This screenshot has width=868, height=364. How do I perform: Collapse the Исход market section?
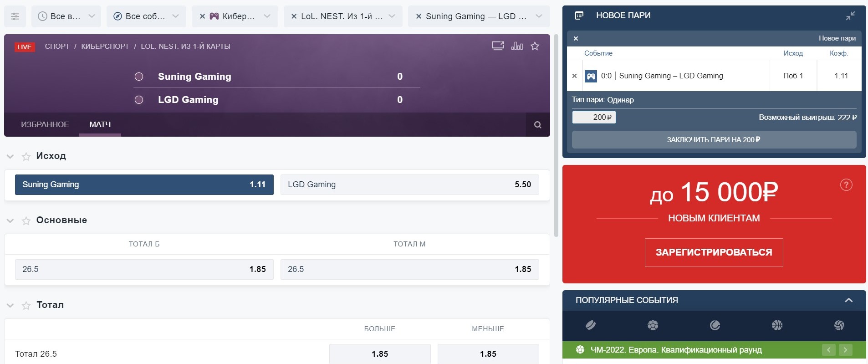pos(10,156)
